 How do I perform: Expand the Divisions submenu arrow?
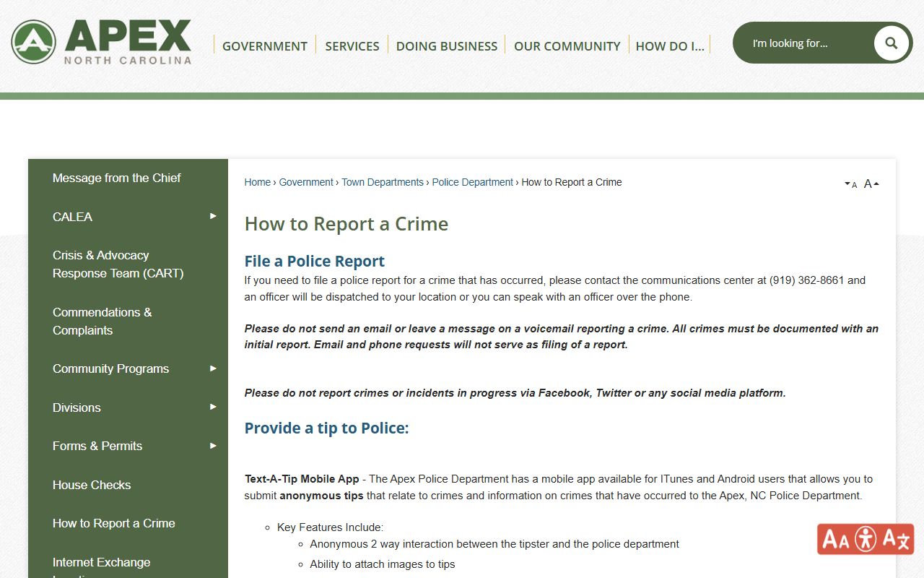point(213,407)
